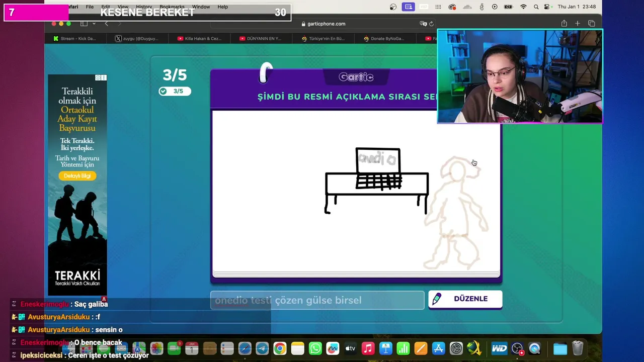Click the laptop drawing on the canvas
Screen dimensions: 644x362
click(x=378, y=169)
